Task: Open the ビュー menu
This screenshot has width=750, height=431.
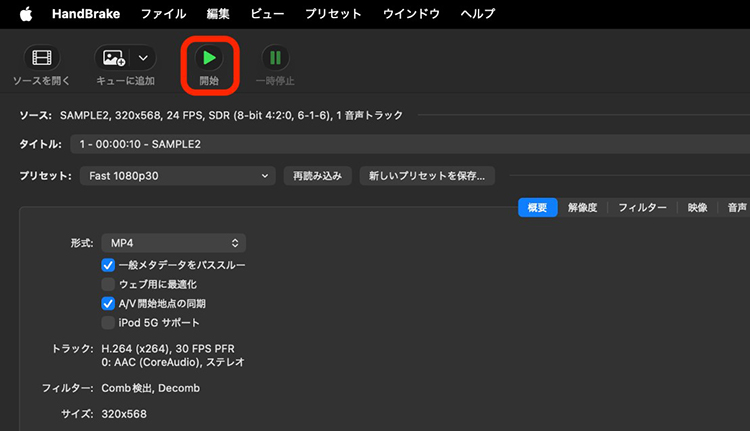Action: 267,14
